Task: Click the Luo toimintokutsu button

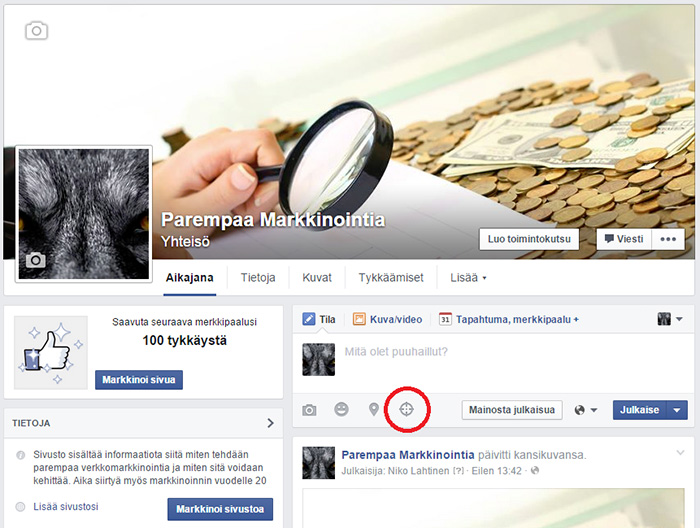Action: [529, 239]
